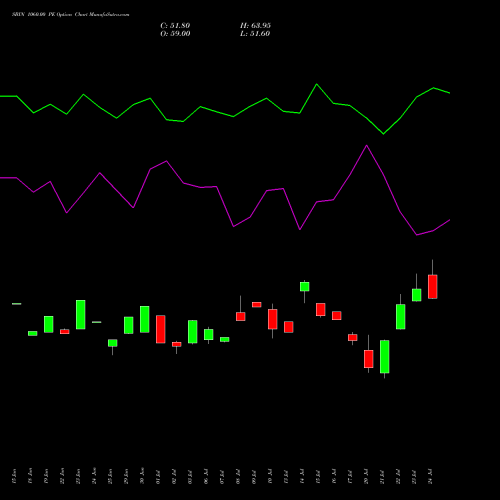This screenshot has height=500, width=500.
Task: Click the closing price value C: 51.80
Action: point(175,26)
